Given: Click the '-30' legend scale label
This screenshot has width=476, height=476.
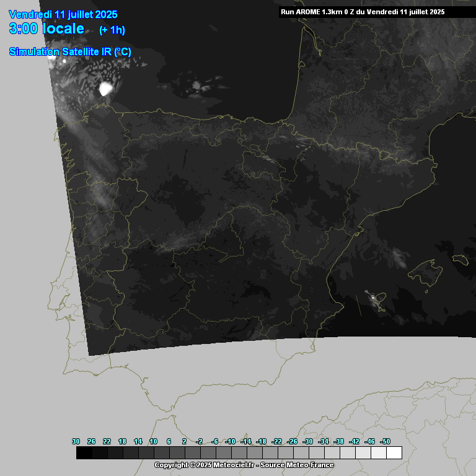Looking at the screenshot, I should [x=307, y=441].
